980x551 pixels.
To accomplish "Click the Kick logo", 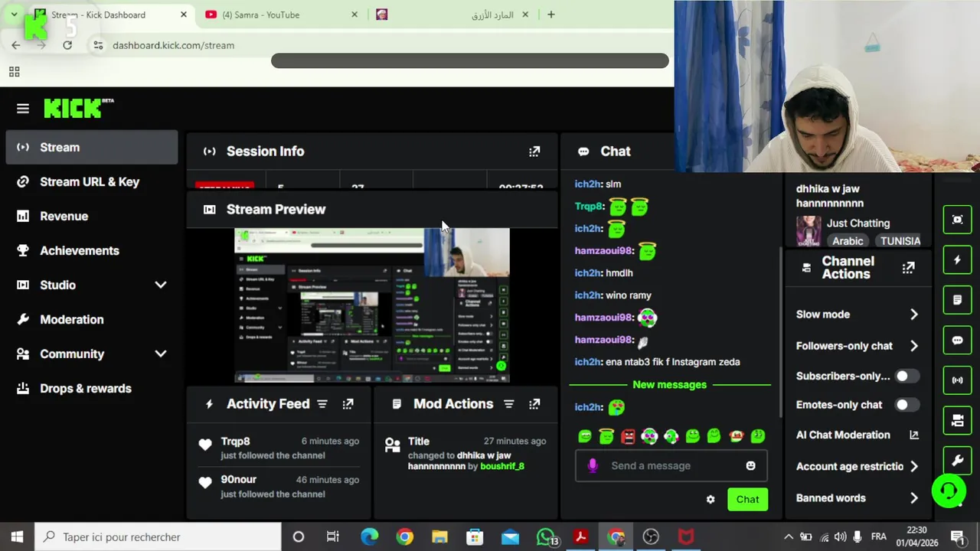I will click(x=78, y=109).
